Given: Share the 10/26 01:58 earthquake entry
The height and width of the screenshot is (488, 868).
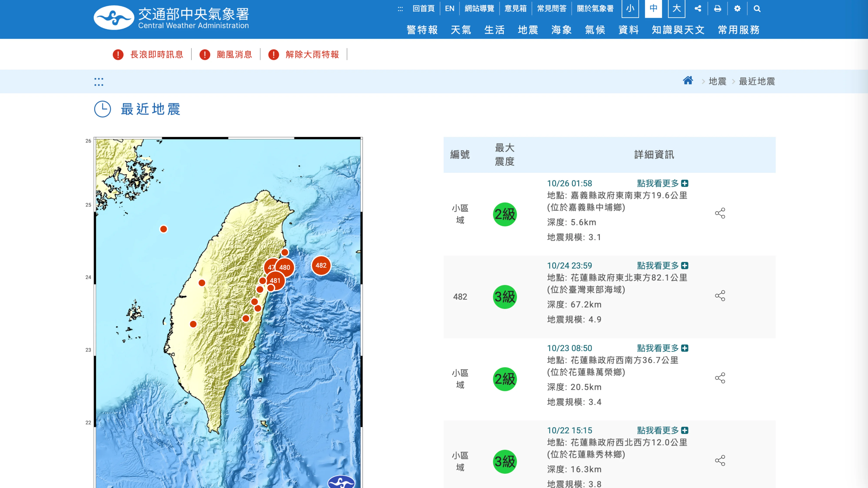Looking at the screenshot, I should (x=720, y=213).
